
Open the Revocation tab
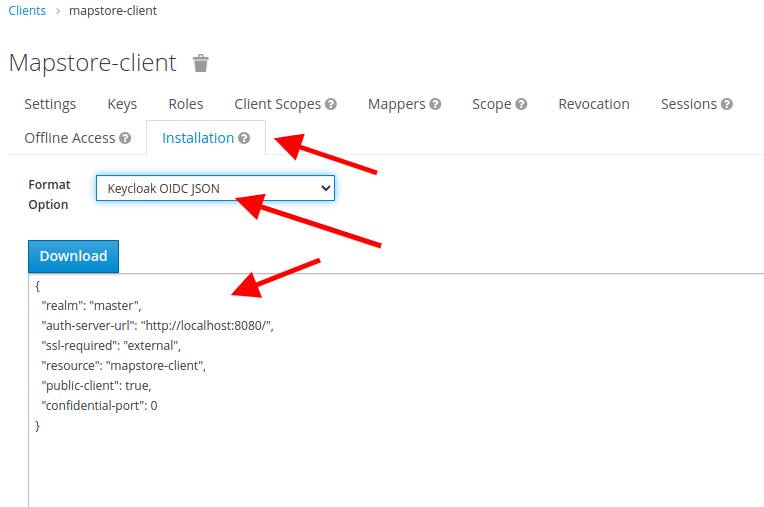(x=594, y=104)
